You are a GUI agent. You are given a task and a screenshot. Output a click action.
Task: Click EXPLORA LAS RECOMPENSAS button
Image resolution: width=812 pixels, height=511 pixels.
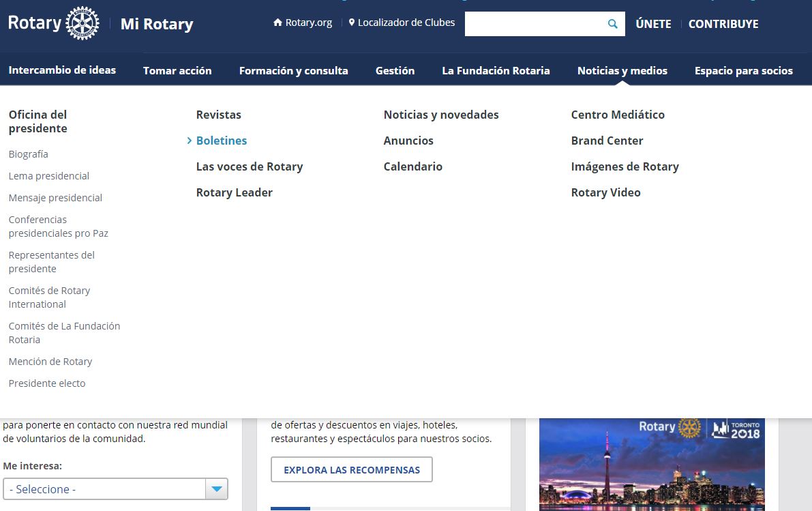tap(352, 469)
